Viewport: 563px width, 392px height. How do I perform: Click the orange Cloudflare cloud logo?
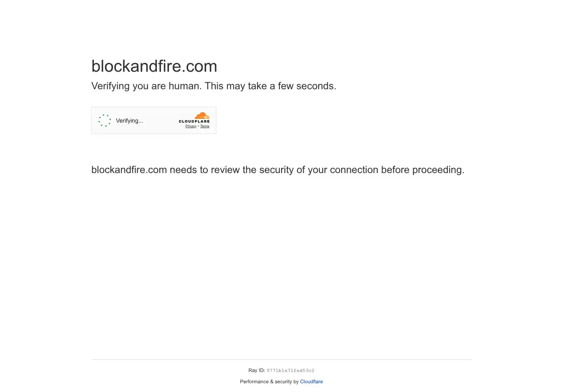(202, 116)
